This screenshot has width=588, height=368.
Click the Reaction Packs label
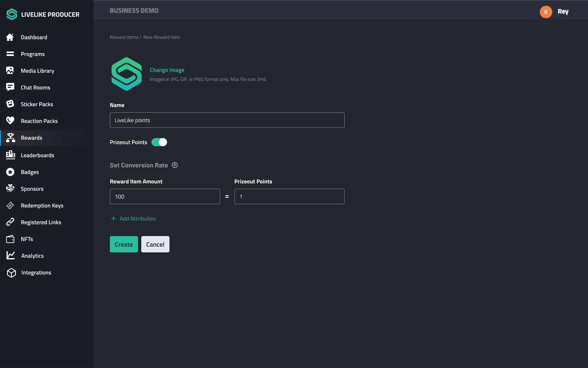coord(39,121)
